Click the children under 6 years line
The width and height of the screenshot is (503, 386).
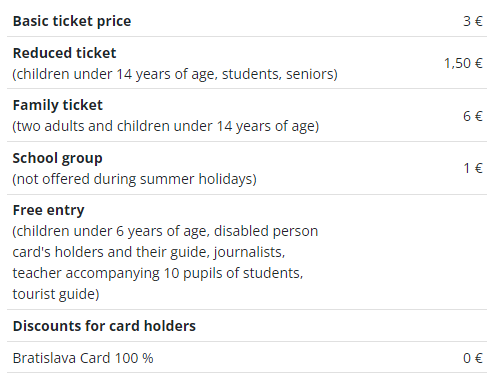click(x=165, y=231)
